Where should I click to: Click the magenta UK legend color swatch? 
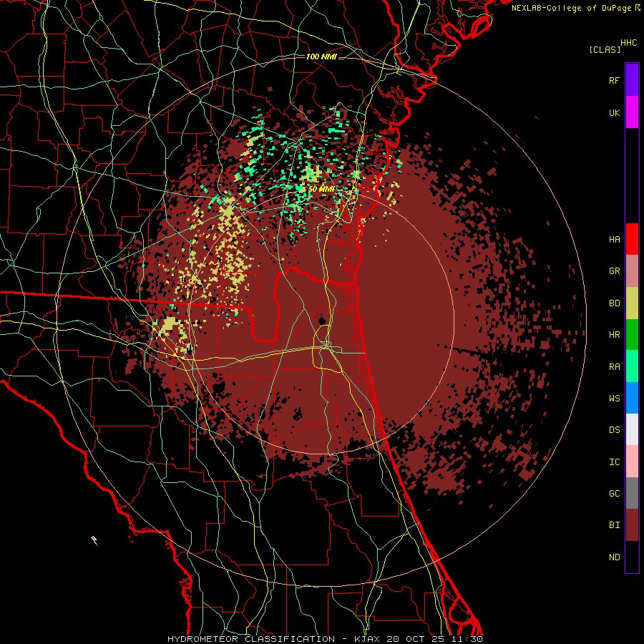pos(632,112)
